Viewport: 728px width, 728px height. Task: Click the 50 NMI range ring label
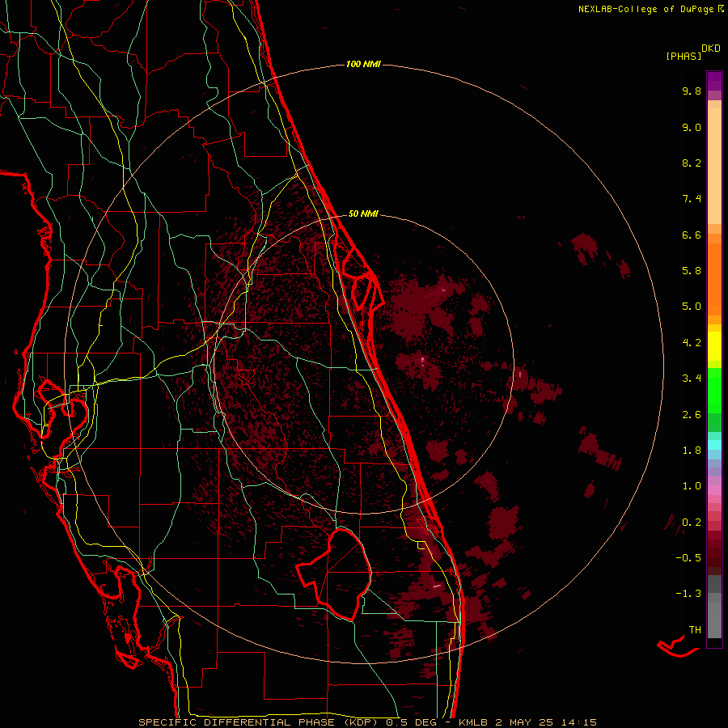tap(363, 214)
